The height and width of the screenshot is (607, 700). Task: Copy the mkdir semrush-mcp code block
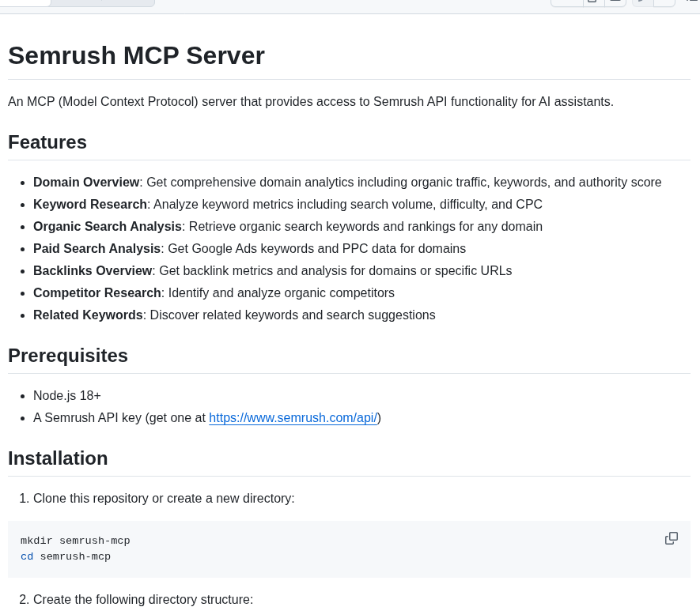click(x=671, y=538)
